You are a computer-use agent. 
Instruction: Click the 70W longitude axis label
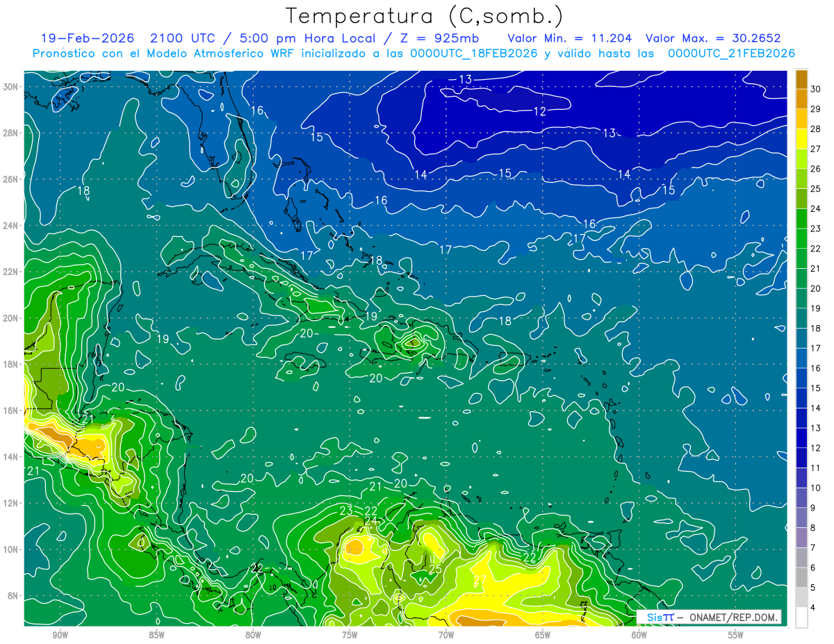coord(446,635)
